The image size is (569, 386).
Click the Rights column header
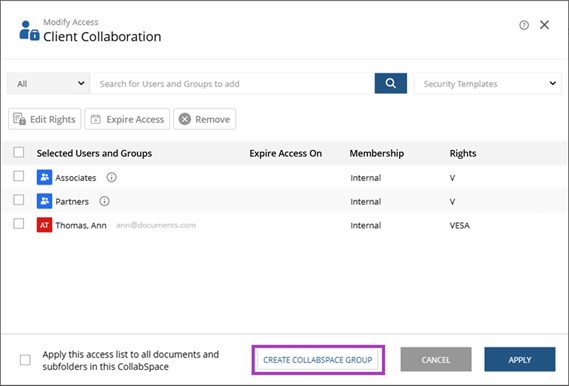pos(463,153)
